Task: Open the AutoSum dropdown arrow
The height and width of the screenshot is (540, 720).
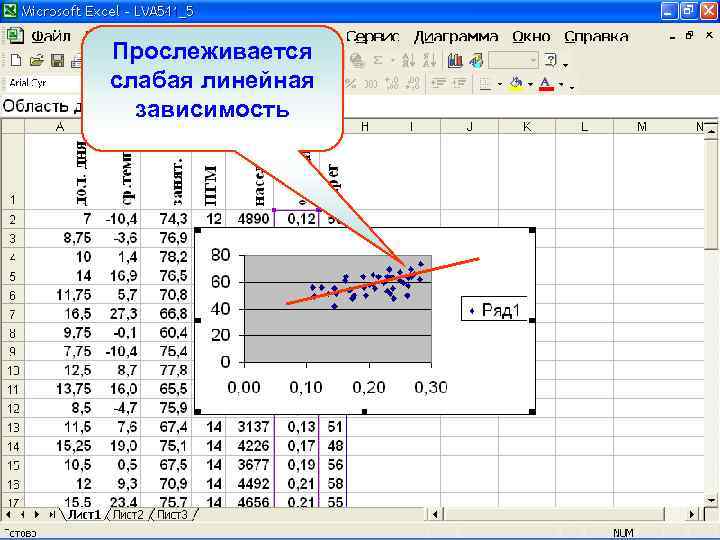Action: (393, 60)
